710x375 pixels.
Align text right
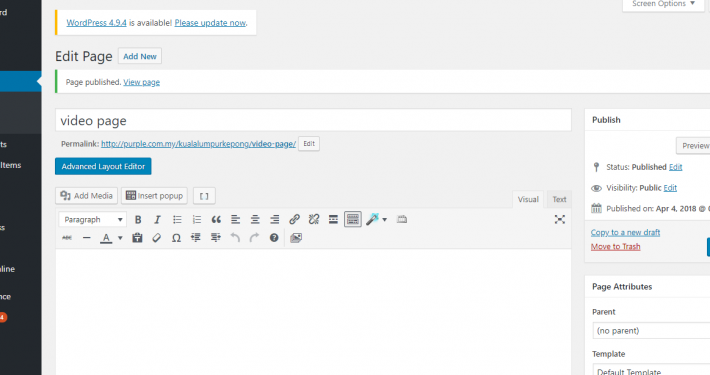pos(274,220)
